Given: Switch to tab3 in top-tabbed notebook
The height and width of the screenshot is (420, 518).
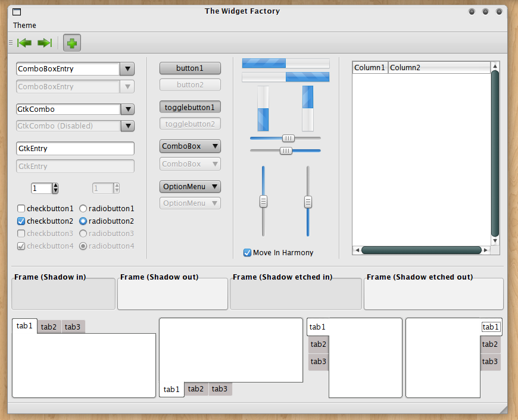Looking at the screenshot, I should coord(73,327).
